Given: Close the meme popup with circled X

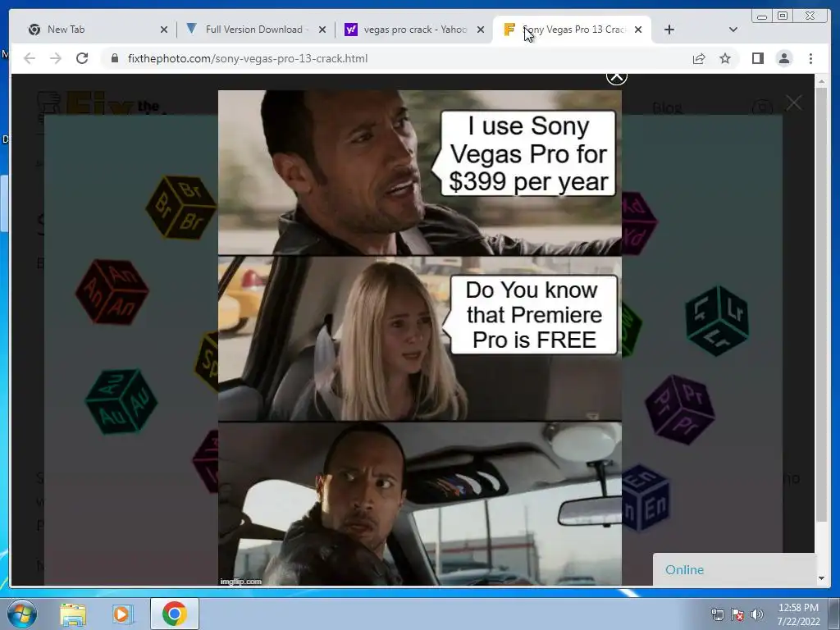Looking at the screenshot, I should [617, 77].
